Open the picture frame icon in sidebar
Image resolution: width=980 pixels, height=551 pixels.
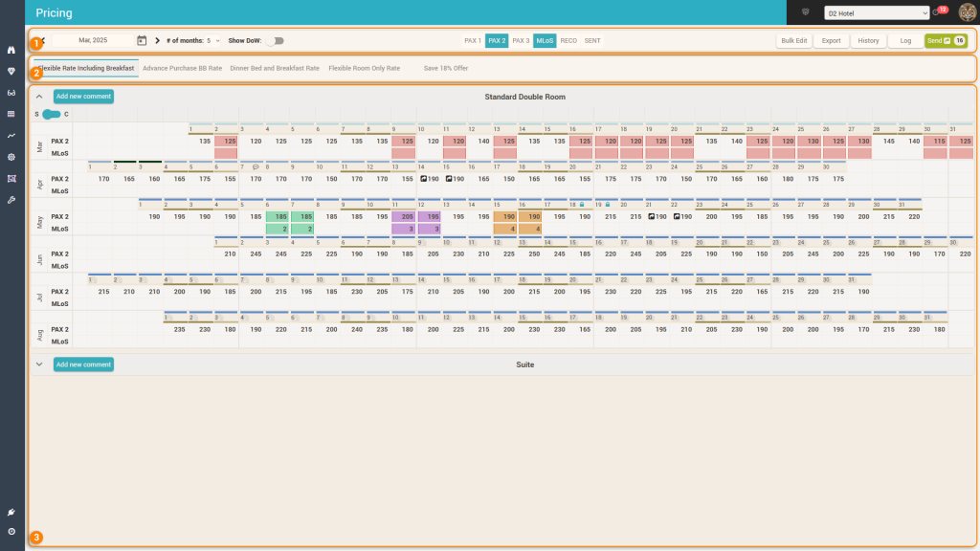point(11,179)
